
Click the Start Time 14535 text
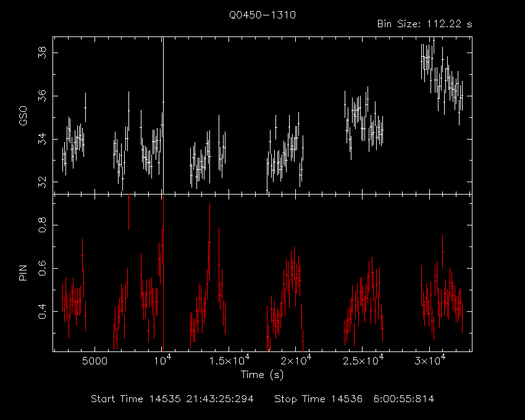pyautogui.click(x=172, y=399)
